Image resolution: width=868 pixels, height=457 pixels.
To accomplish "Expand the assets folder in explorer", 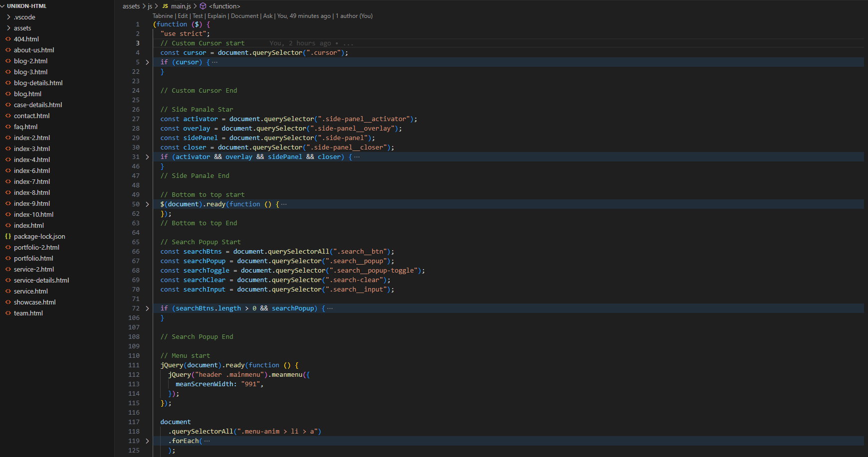I will [x=22, y=28].
